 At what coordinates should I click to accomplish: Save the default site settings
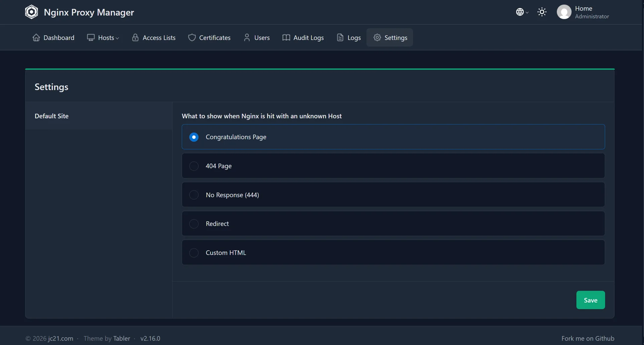(x=590, y=300)
